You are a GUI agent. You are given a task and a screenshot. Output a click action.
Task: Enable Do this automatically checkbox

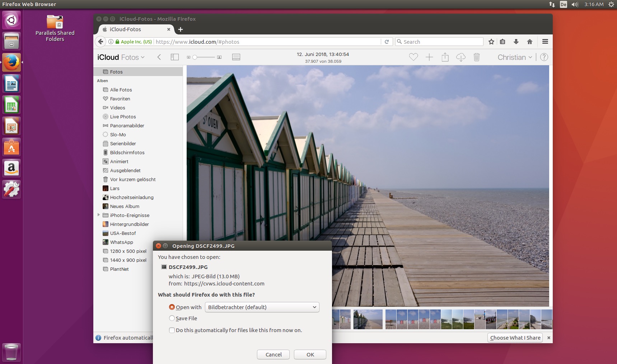tap(172, 330)
